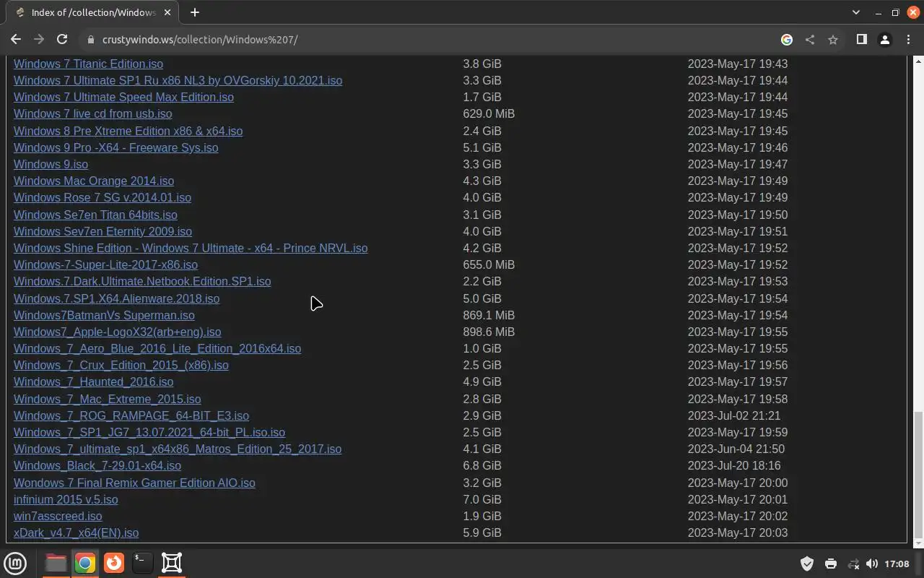
Task: Download Windows 7 Ultimate Speed Max Edition.iso
Action: click(x=123, y=97)
